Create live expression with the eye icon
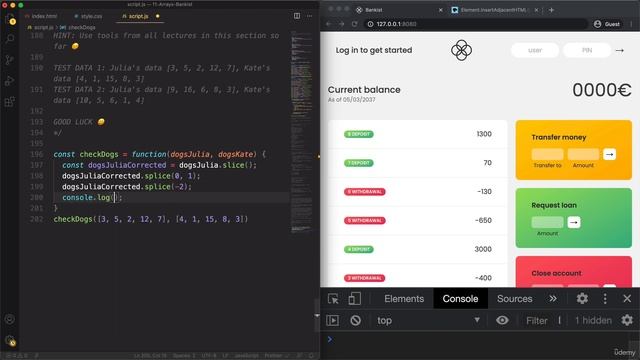The width and height of the screenshot is (640, 360). pyautogui.click(x=502, y=320)
